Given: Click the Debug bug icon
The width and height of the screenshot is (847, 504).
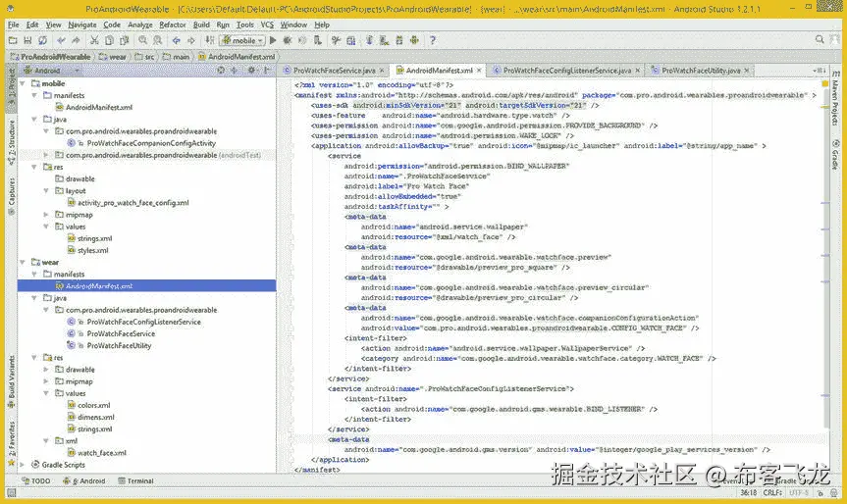Looking at the screenshot, I should click(x=288, y=40).
